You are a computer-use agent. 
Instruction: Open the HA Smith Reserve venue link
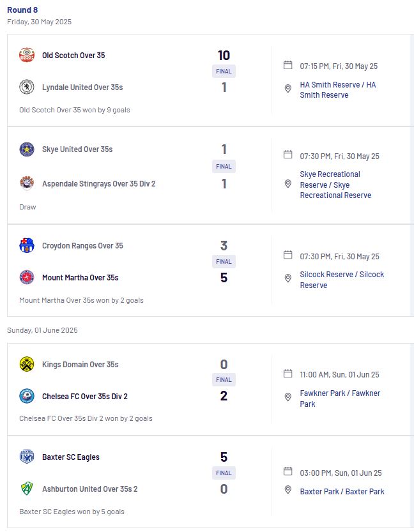(337, 90)
